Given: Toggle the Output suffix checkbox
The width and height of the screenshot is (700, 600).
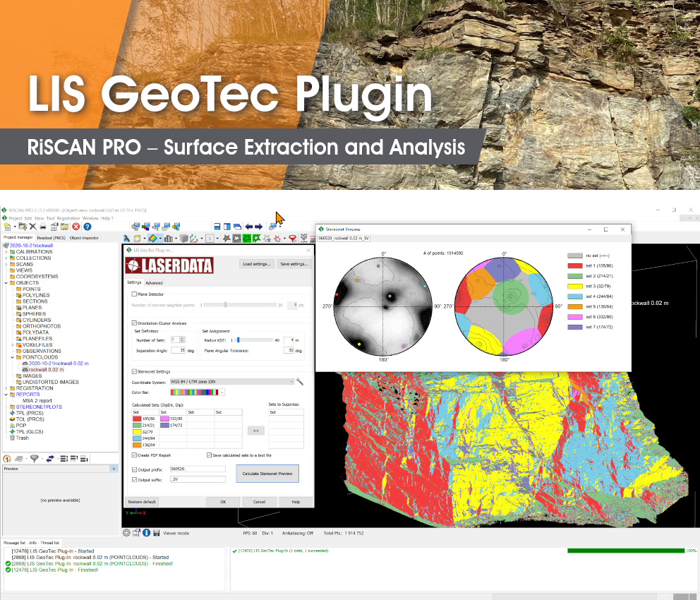Looking at the screenshot, I should 134,480.
